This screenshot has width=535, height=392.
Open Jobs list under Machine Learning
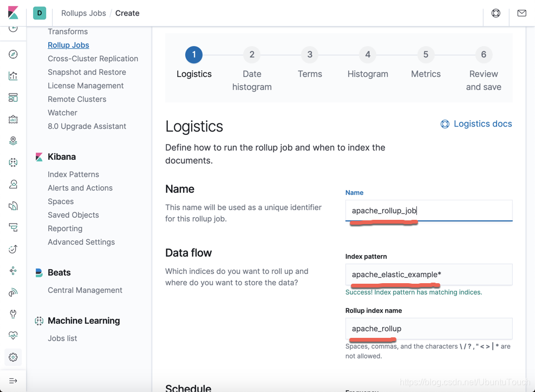[62, 338]
